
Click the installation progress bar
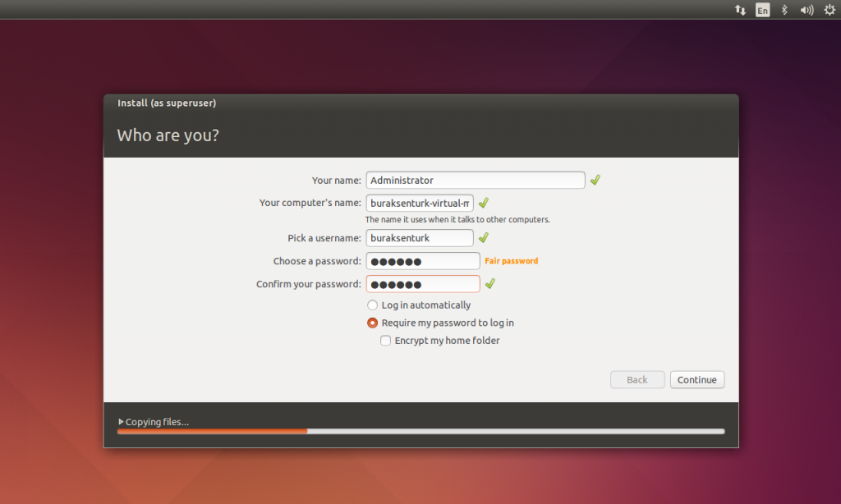[420, 431]
